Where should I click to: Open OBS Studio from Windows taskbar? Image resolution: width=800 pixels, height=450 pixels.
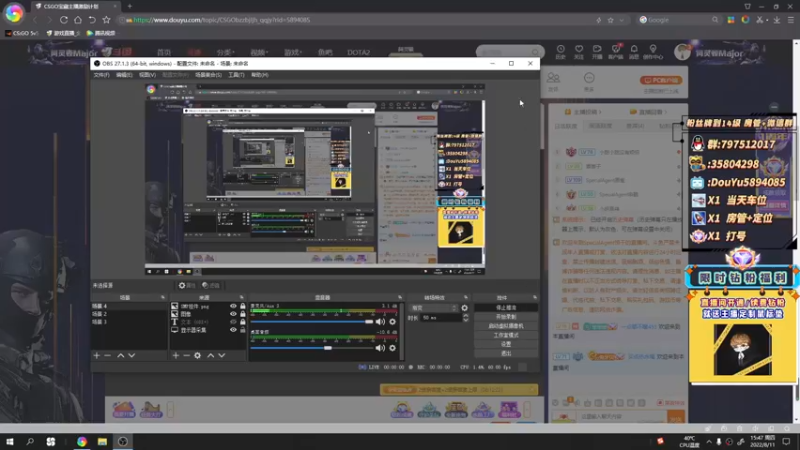coord(123,441)
